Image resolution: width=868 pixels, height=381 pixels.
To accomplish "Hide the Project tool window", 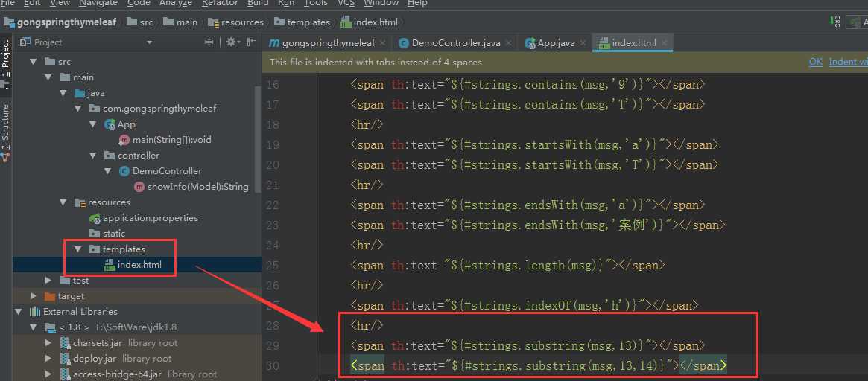I will [251, 42].
